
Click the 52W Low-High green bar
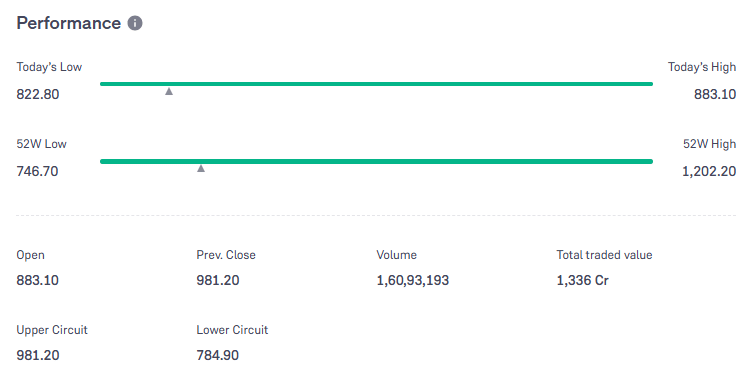(x=376, y=161)
